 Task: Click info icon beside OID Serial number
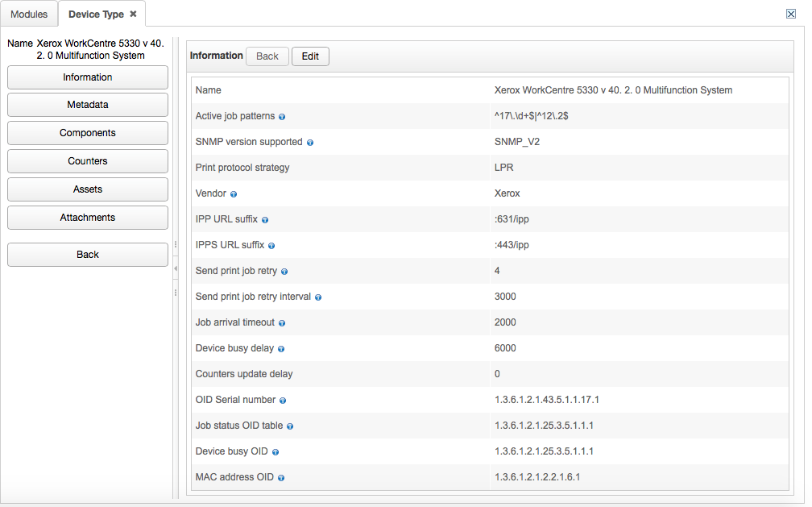tap(283, 401)
